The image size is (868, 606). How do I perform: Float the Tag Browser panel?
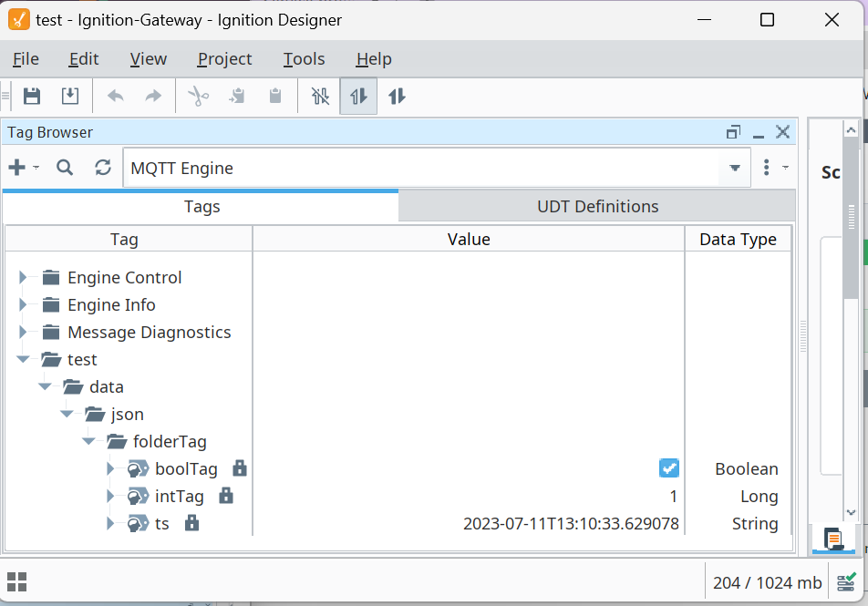[733, 132]
